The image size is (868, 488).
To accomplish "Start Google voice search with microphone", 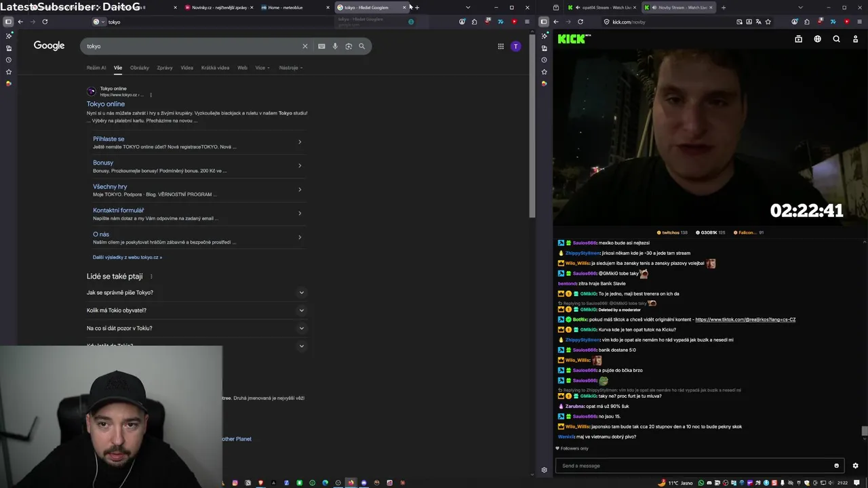I will [335, 46].
